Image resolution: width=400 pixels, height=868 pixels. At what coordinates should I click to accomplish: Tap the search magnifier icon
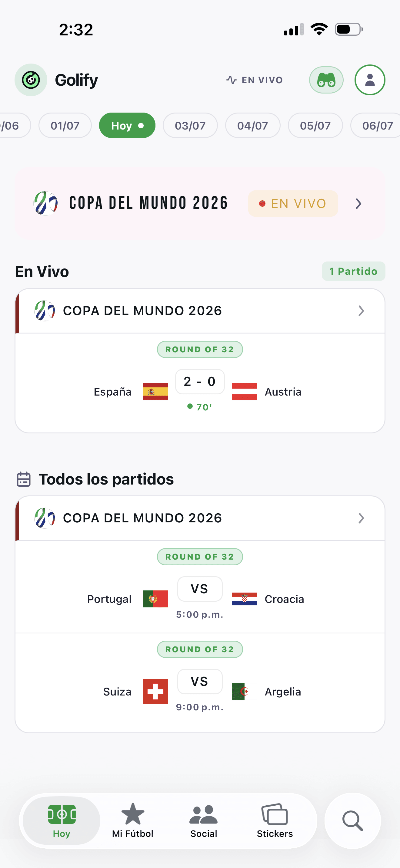352,820
